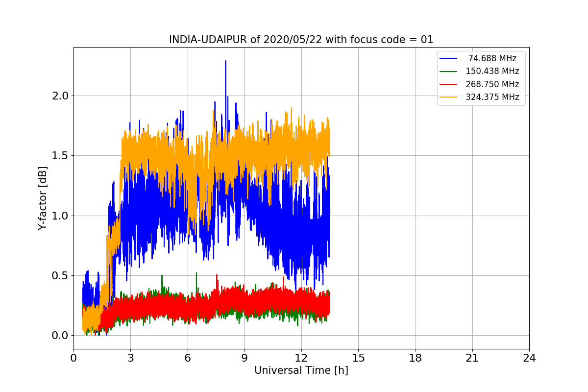The width and height of the screenshot is (588, 392).
Task: Click the red line swatch in legend
Action: click(449, 84)
